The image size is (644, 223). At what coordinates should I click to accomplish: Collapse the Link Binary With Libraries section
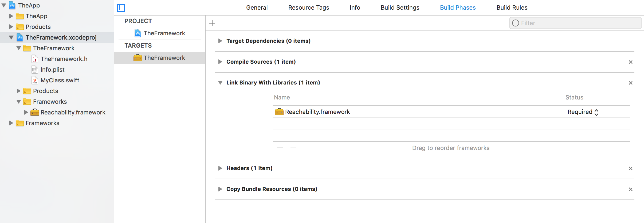[x=220, y=83]
